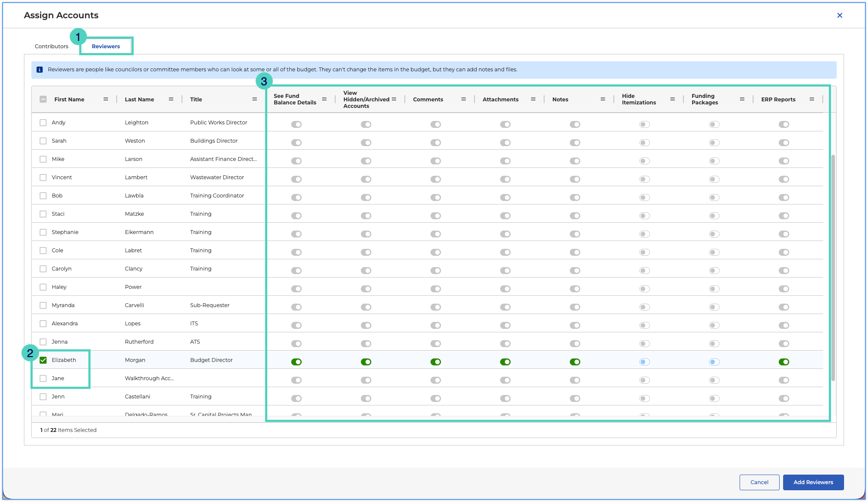Uncheck Elizabeth Morgan's checkbox
The image size is (868, 502).
click(43, 360)
